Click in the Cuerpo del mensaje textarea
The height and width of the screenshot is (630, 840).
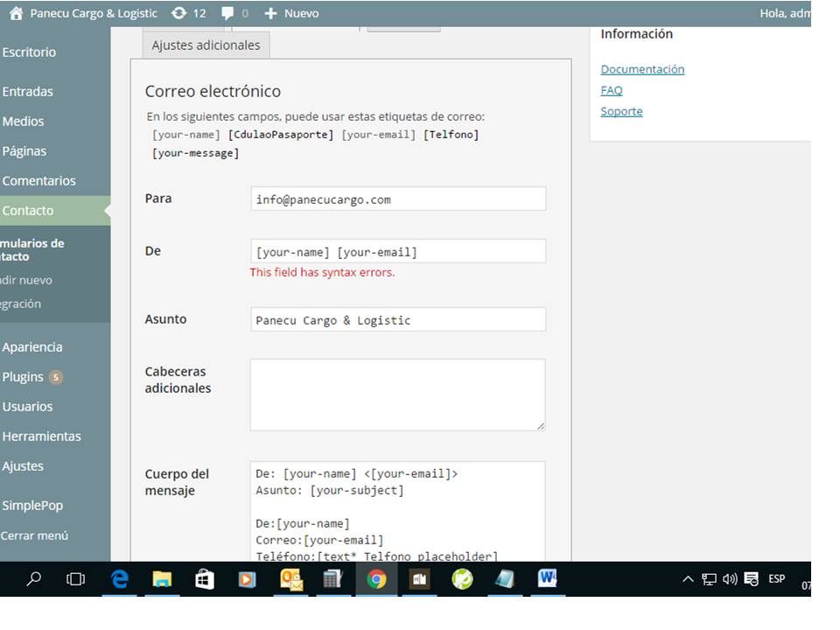(398, 511)
